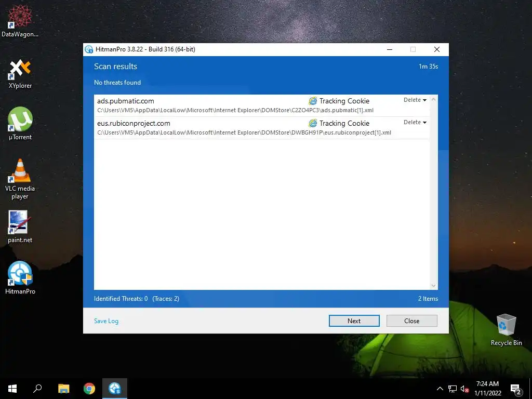Screen dimensions: 532x399
Task: Open Delete dropdown for eus.rubiconproject.com
Action: [x=415, y=122]
